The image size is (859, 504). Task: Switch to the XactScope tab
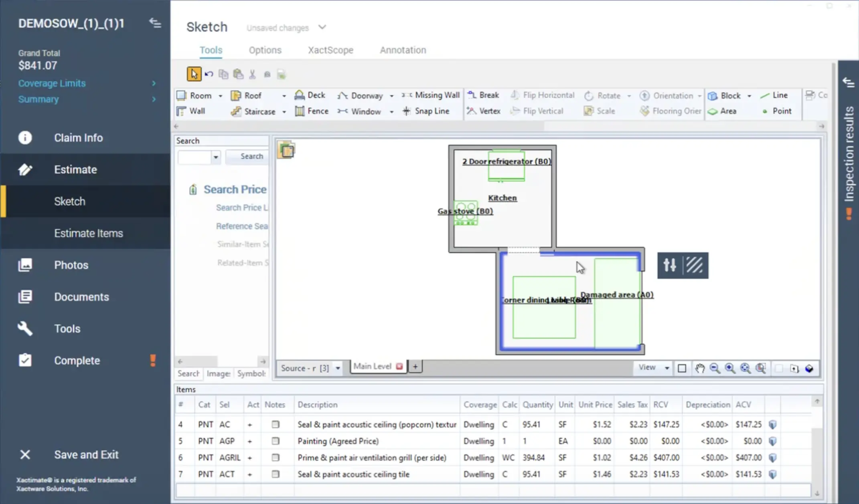pyautogui.click(x=330, y=50)
